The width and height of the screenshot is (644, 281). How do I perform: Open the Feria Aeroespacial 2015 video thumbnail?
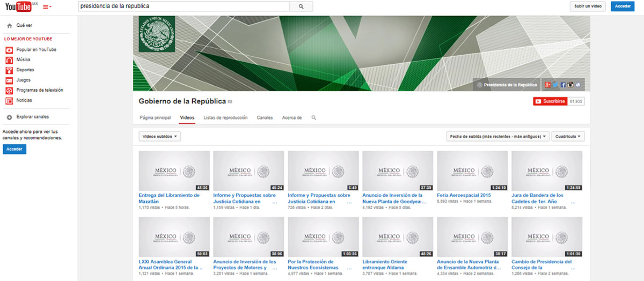[472, 171]
